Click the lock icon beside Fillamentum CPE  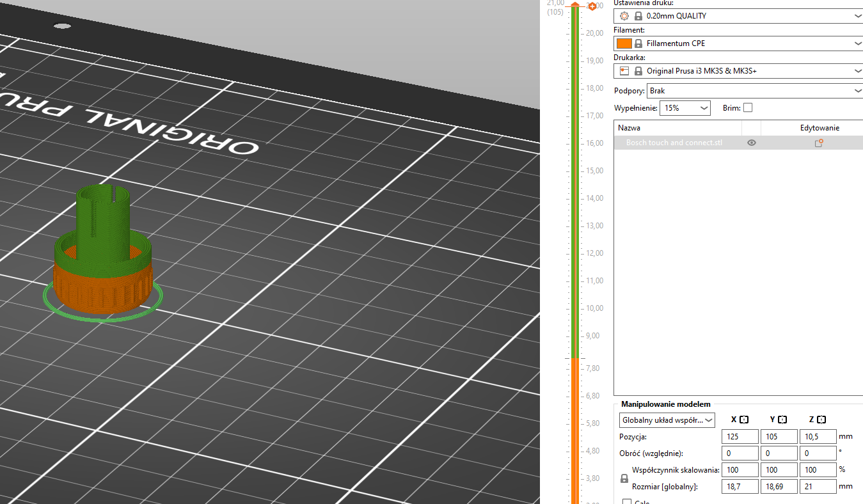point(638,43)
